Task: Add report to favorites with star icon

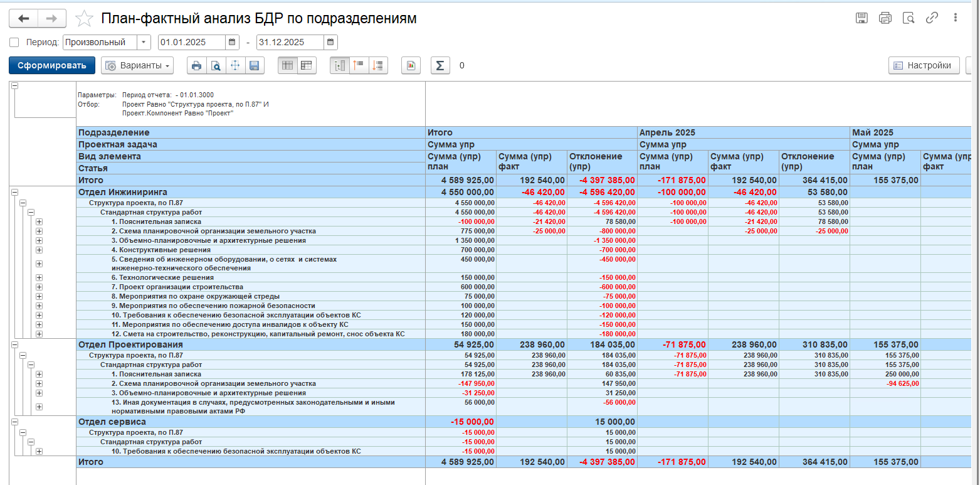Action: [84, 19]
